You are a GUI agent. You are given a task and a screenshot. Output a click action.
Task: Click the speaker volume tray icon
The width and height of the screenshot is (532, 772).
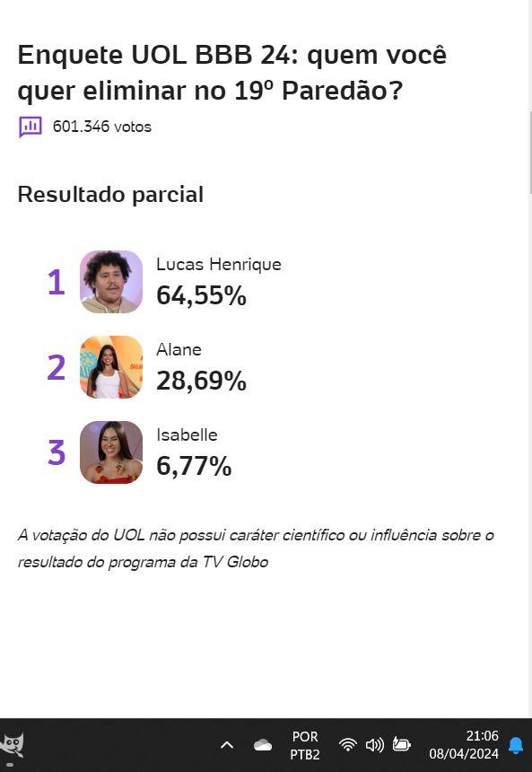pos(374,745)
